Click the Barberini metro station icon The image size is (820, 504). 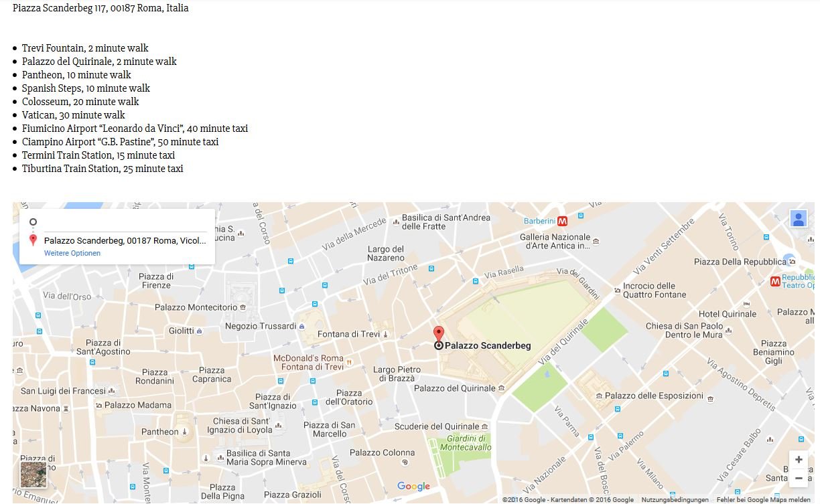coord(562,221)
